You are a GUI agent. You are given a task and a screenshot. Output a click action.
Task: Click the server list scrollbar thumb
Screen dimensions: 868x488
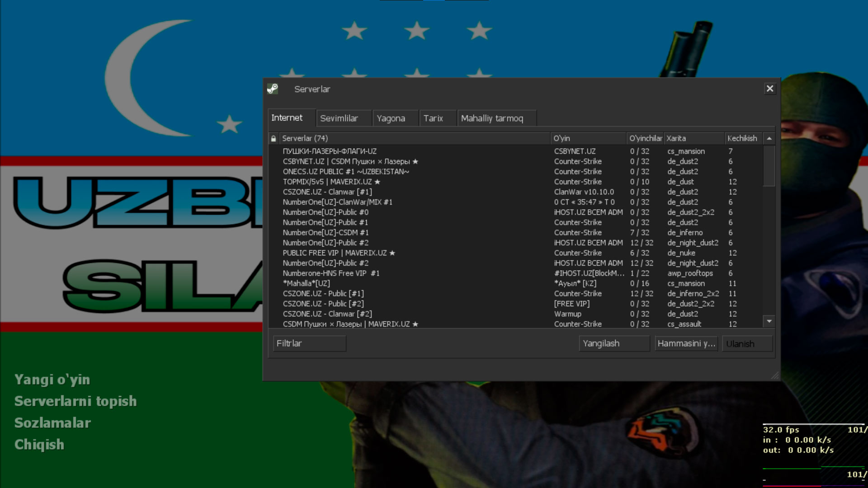tap(769, 166)
